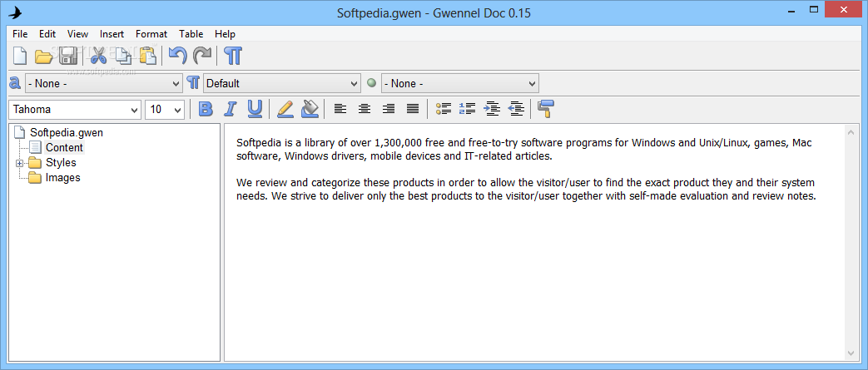The height and width of the screenshot is (370, 868).
Task: Center align the text
Action: click(x=365, y=109)
